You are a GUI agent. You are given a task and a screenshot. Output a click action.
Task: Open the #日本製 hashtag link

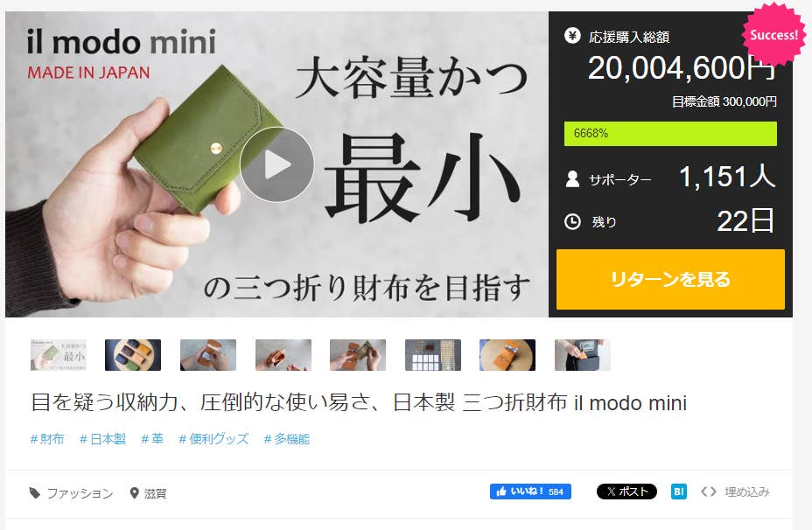[x=102, y=439]
